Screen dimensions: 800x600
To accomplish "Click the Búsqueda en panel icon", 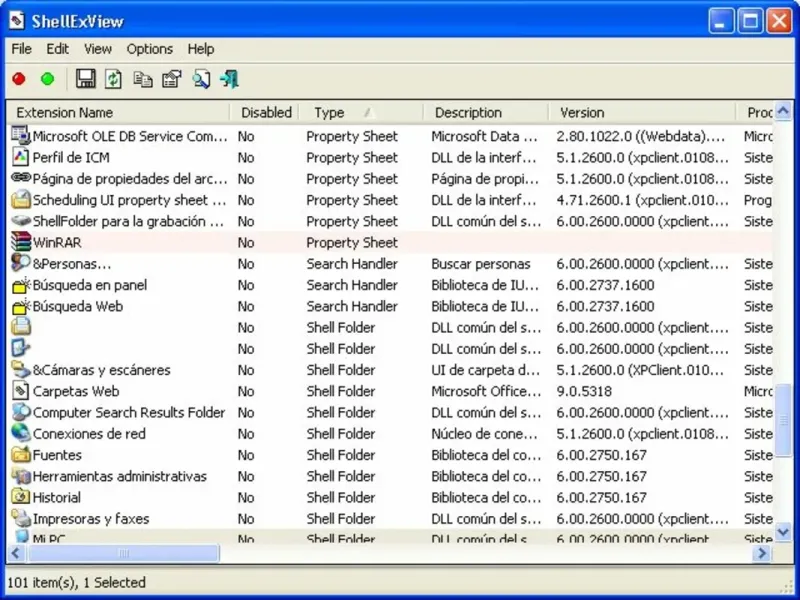I will coord(21,285).
